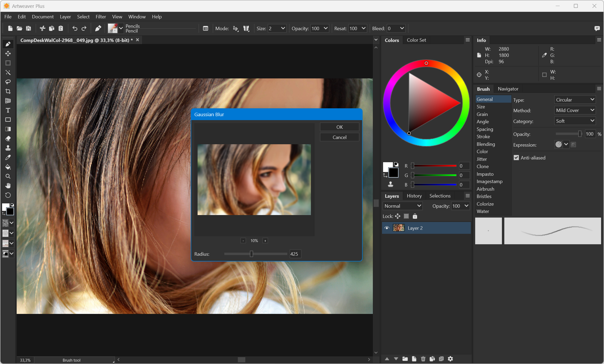
Task: Hide Layer 2 with eye icon
Action: (x=386, y=228)
